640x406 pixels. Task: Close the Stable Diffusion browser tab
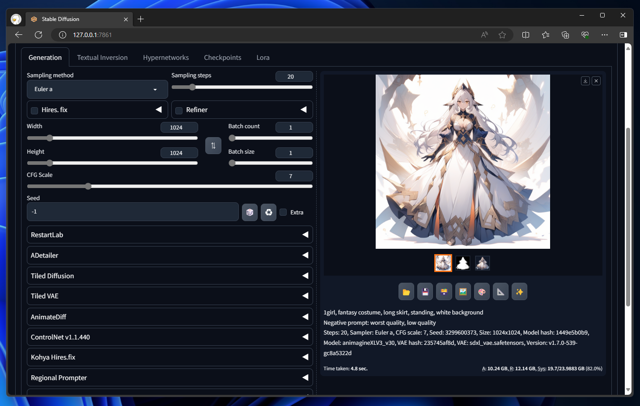point(126,19)
